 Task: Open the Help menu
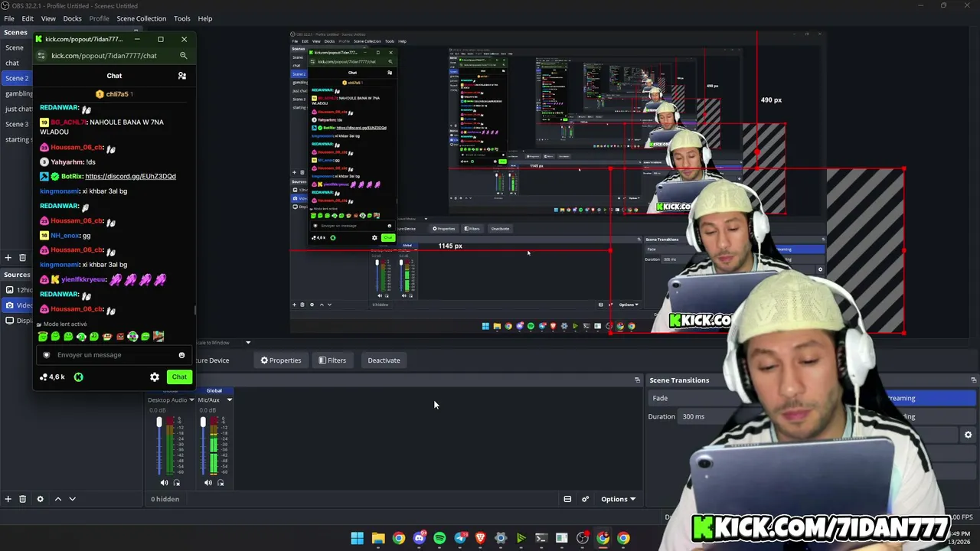(x=205, y=18)
